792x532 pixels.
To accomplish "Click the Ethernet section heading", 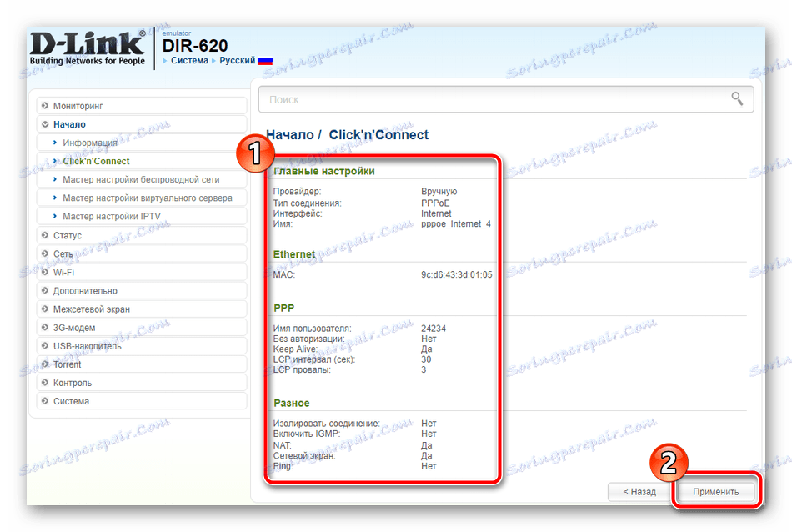I will pos(294,254).
